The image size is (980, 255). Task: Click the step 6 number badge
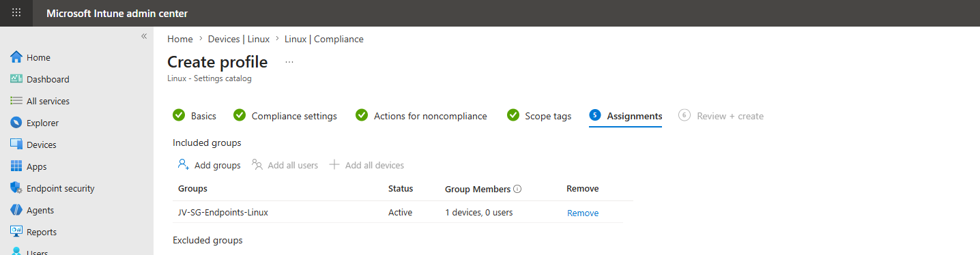[684, 115]
